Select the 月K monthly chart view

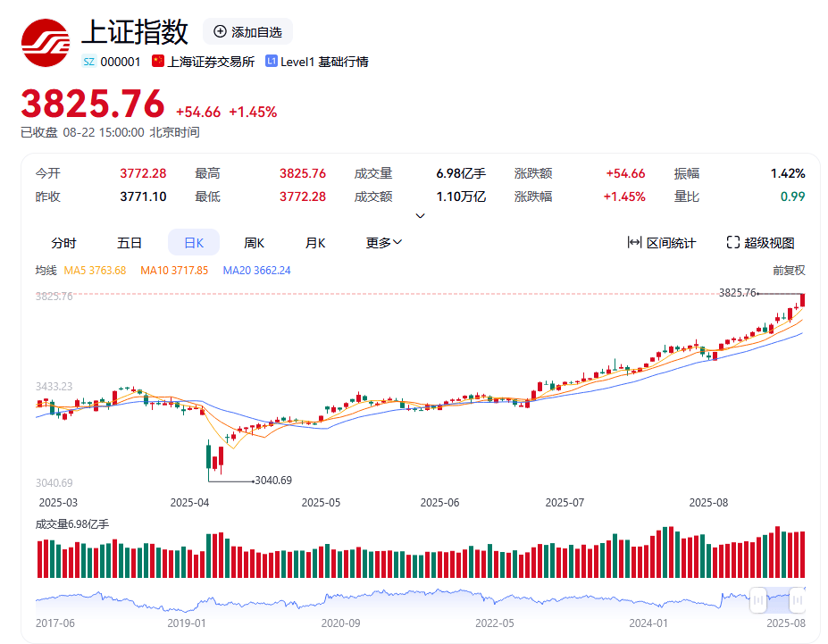click(x=314, y=242)
